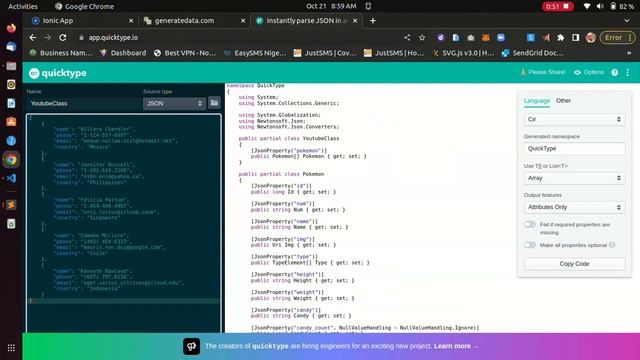This screenshot has height=360, width=640.
Task: Open the Help icon in the dock
Action: tap(11, 141)
